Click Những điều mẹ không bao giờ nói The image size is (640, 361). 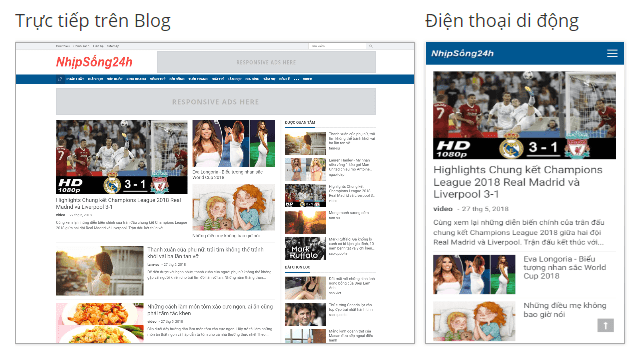click(x=564, y=310)
